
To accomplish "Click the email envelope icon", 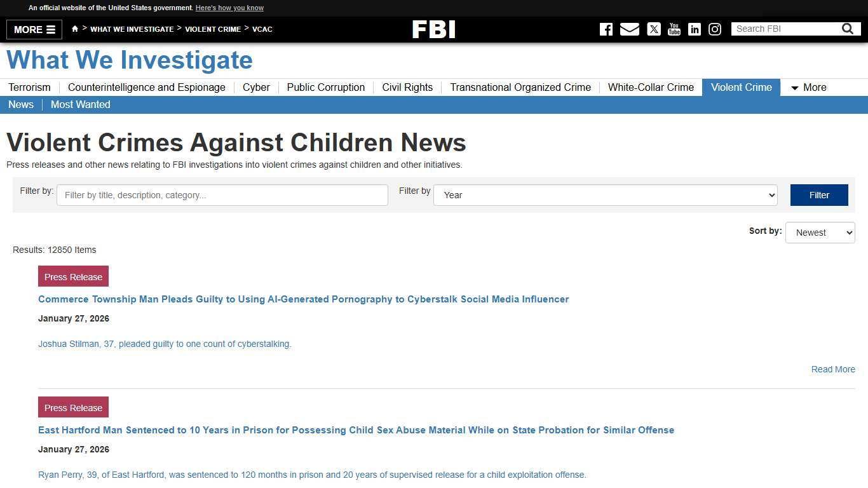I will pos(630,29).
